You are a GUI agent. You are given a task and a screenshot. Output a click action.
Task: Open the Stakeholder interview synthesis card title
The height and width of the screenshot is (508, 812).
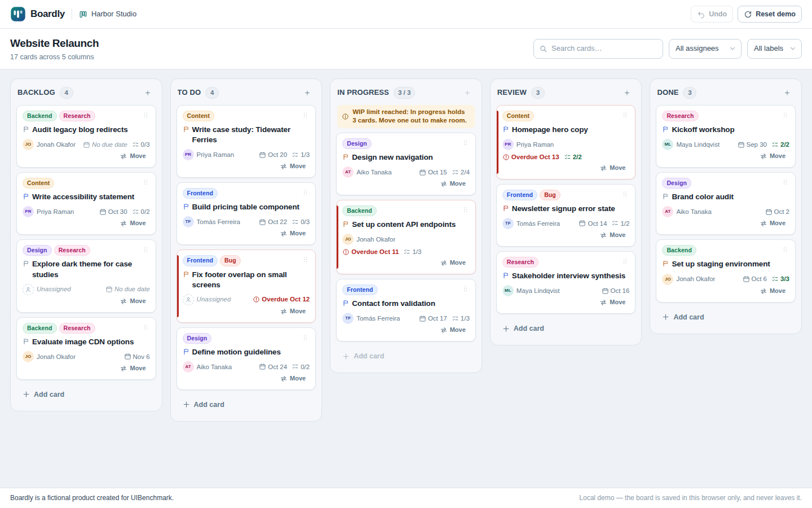(x=568, y=276)
